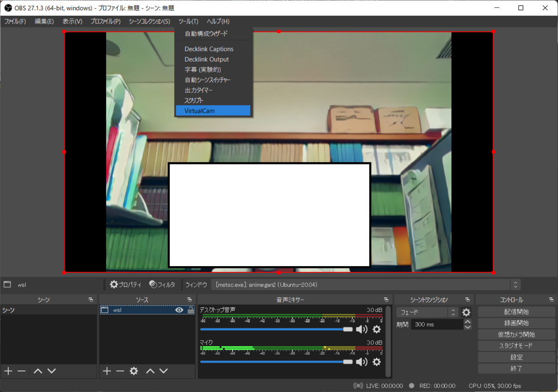Move scene up with arrow icon
Viewport: 558px width, 392px height.
(38, 371)
